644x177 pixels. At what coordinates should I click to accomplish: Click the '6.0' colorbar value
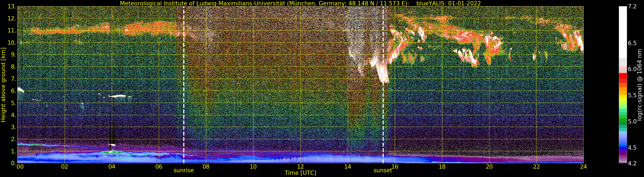coord(632,69)
